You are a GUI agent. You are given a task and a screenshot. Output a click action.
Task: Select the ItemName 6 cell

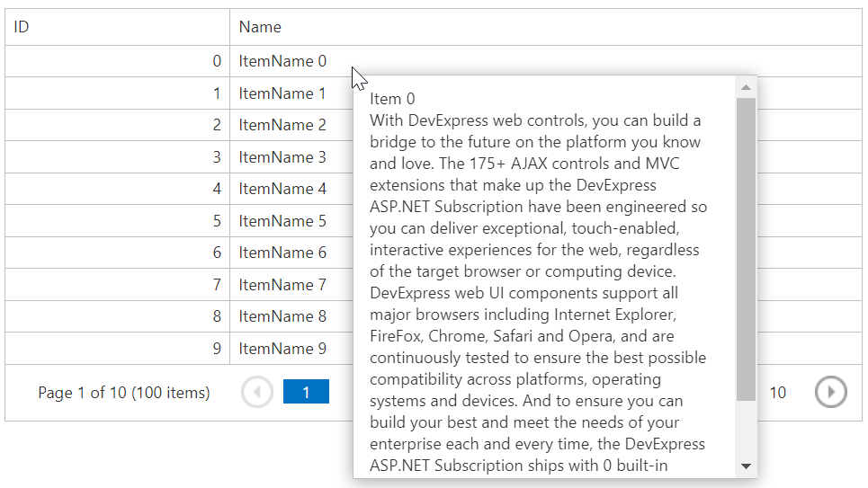pyautogui.click(x=291, y=253)
